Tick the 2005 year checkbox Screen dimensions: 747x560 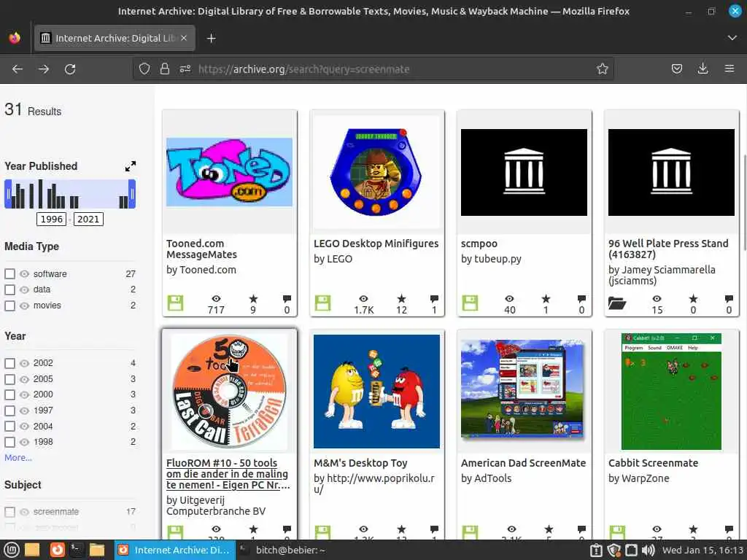coord(9,379)
